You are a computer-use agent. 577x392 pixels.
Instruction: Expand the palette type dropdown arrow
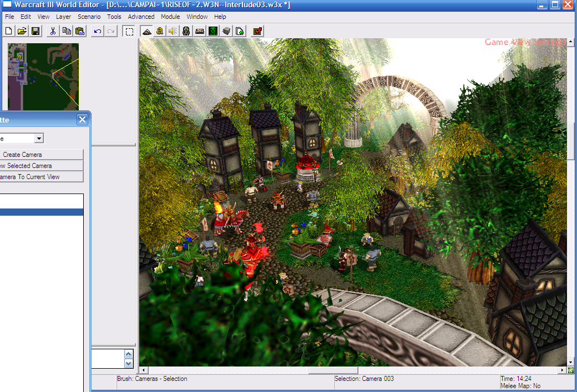39,138
